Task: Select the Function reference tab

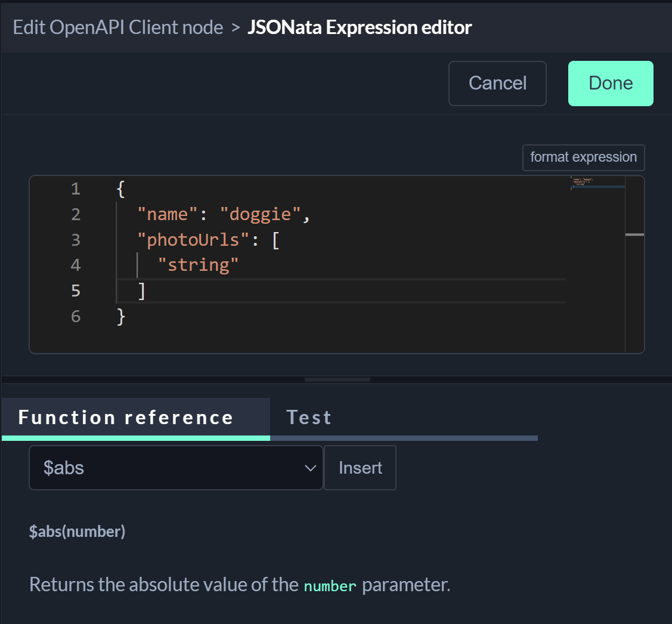Action: point(126,418)
